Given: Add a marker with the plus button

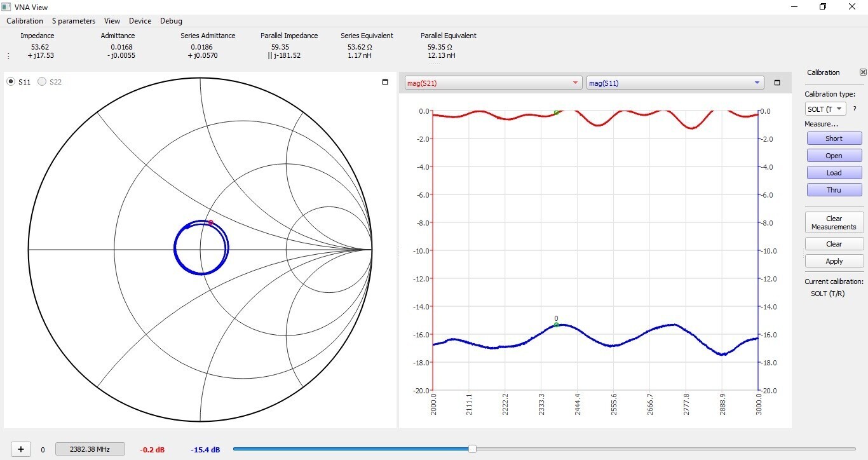Looking at the screenshot, I should point(21,449).
